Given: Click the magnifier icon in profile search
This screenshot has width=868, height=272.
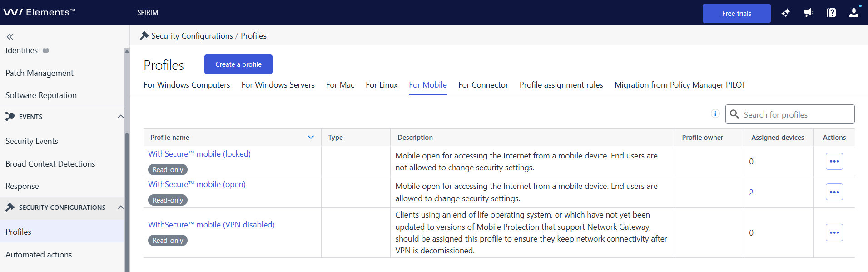Looking at the screenshot, I should 734,114.
